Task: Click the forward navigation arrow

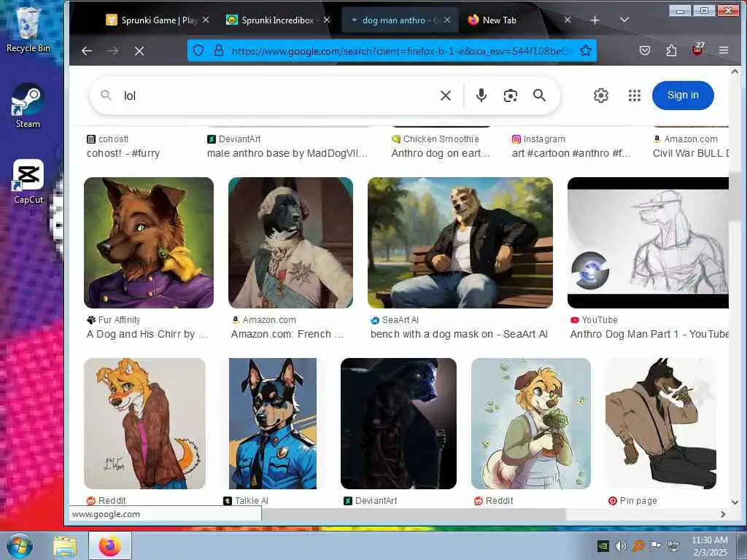Action: (x=113, y=50)
